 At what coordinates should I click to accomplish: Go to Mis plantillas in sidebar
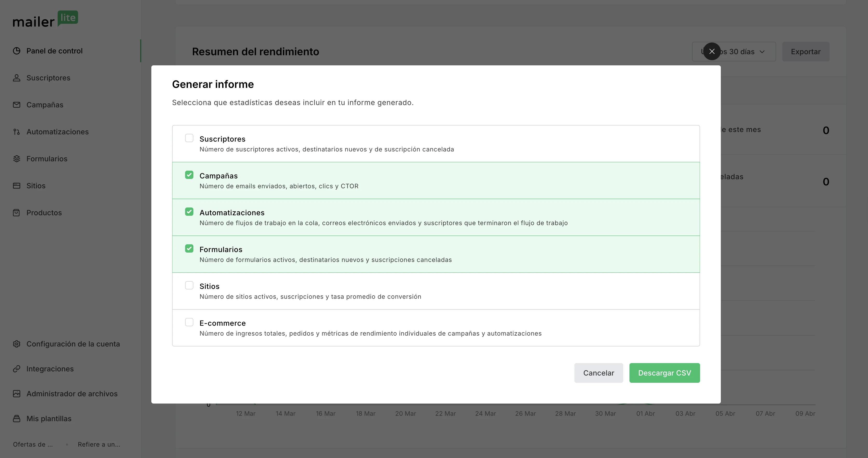[49, 419]
